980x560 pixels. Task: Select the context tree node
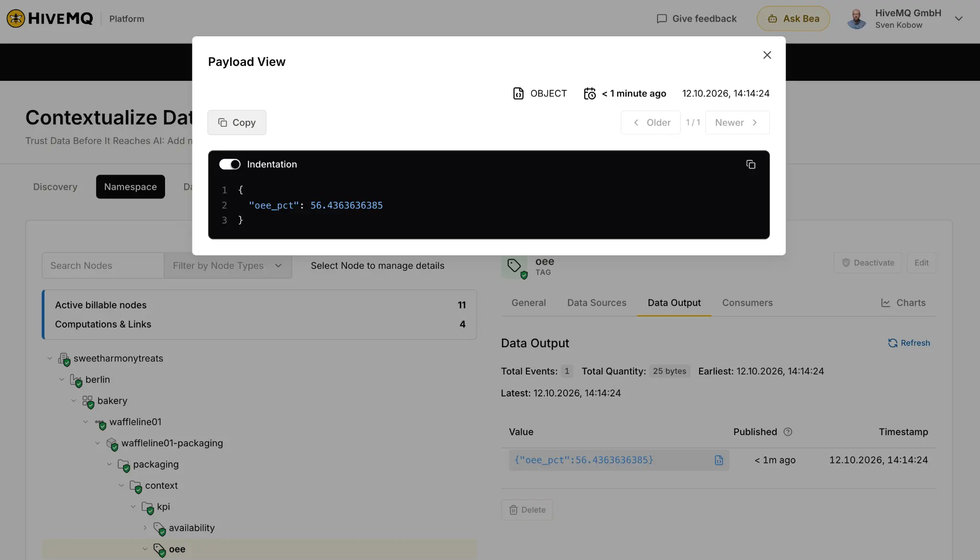(161, 485)
